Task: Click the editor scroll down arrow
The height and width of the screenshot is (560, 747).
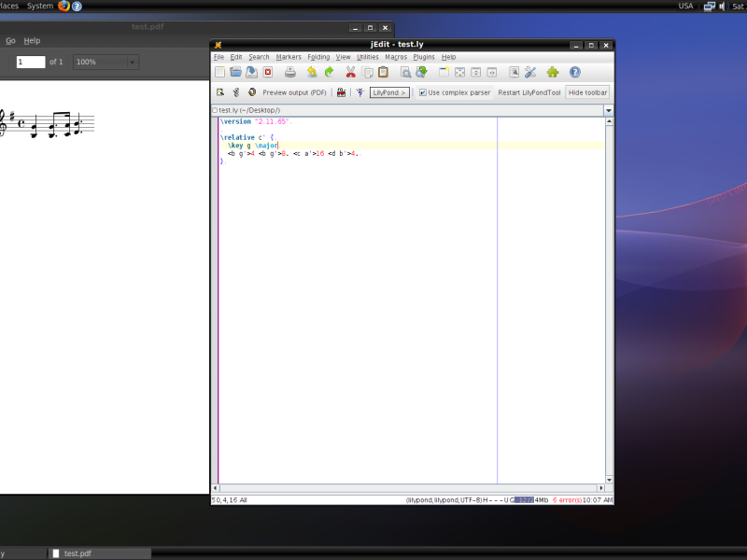Action: pyautogui.click(x=609, y=480)
